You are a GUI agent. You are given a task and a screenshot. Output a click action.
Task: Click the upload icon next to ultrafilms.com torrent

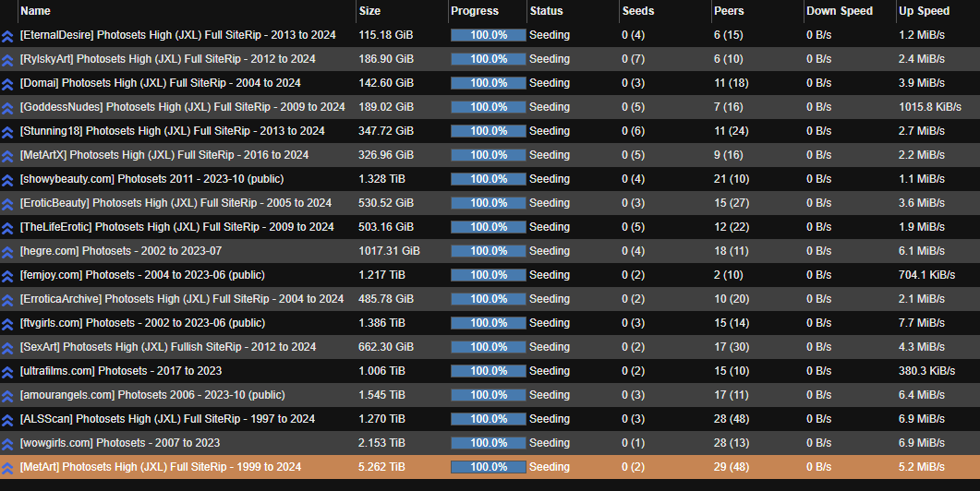click(x=7, y=371)
